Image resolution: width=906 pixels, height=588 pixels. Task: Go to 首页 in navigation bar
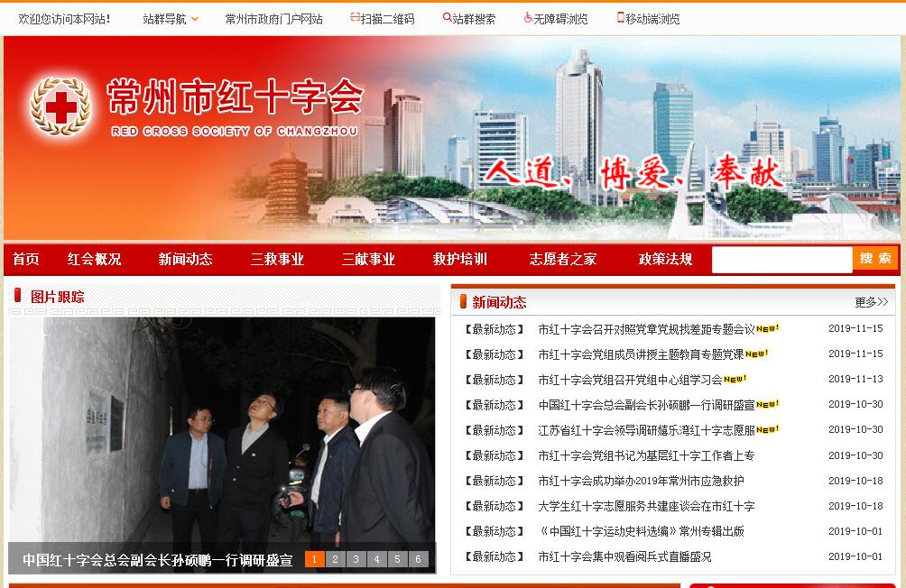26,260
